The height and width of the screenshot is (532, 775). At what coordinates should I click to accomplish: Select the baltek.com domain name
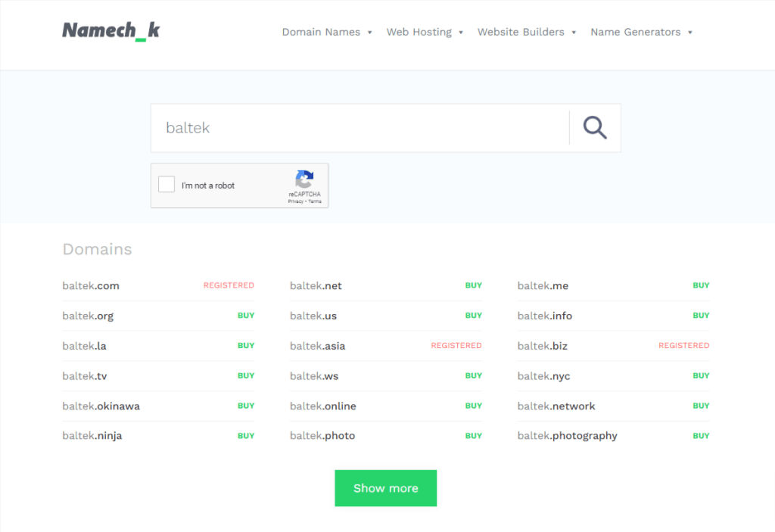point(91,286)
